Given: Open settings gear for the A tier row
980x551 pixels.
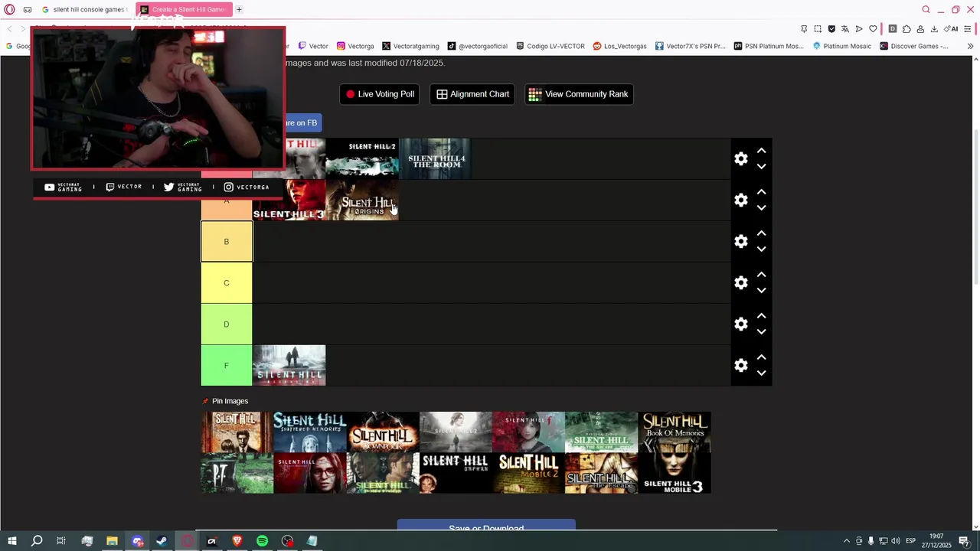Looking at the screenshot, I should 740,200.
